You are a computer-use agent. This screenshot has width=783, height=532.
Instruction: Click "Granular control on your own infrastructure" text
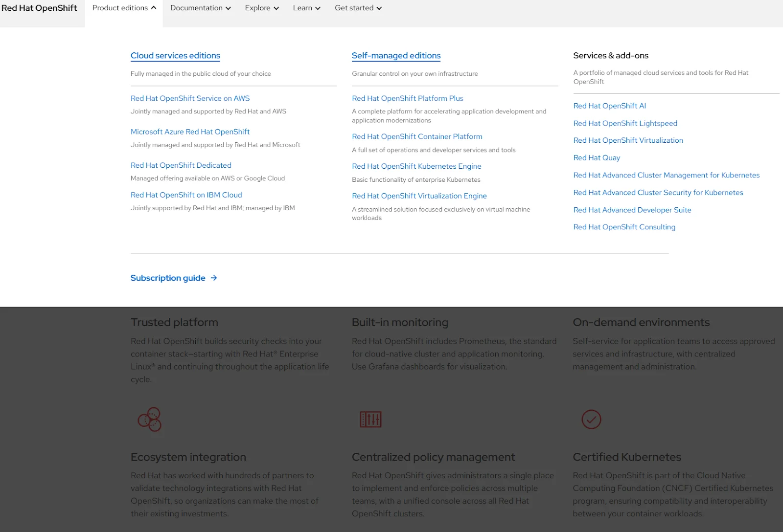[x=415, y=74]
